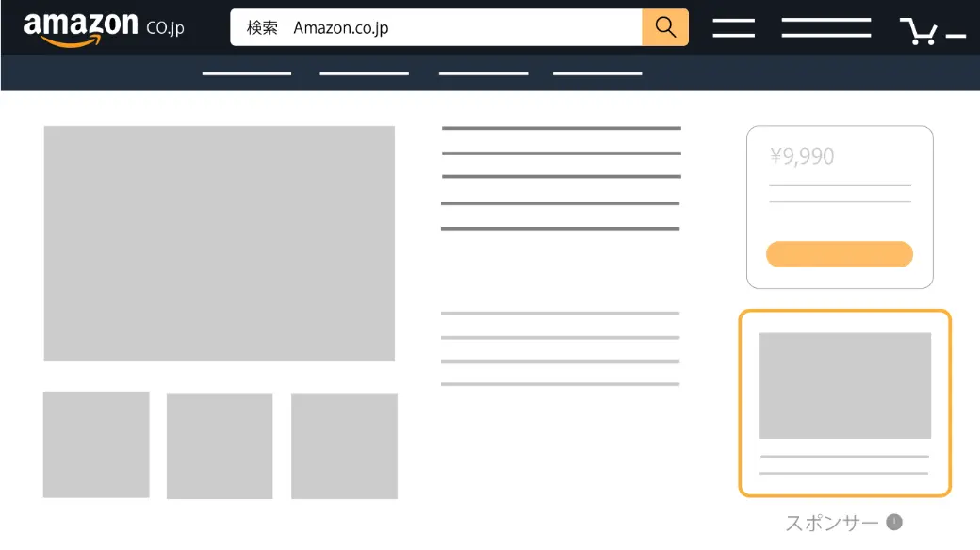Click the info icon beside スポンサー

point(894,522)
